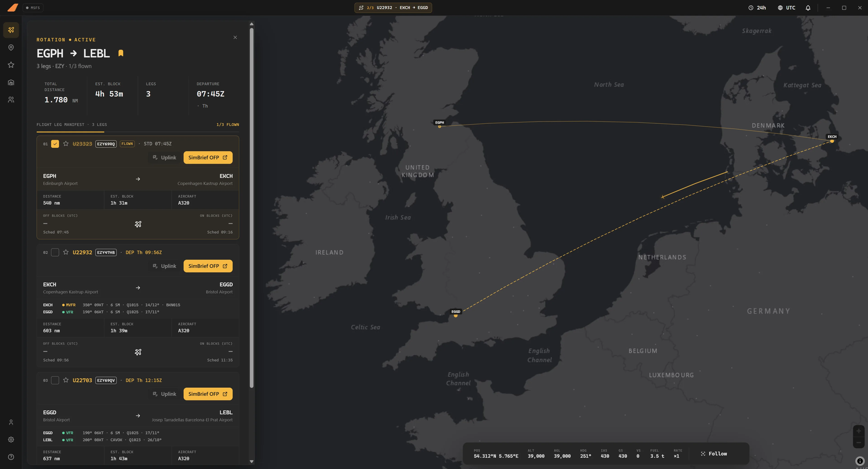The width and height of the screenshot is (868, 469).
Task: Click the EZY69QV callsign badge
Action: (106, 380)
